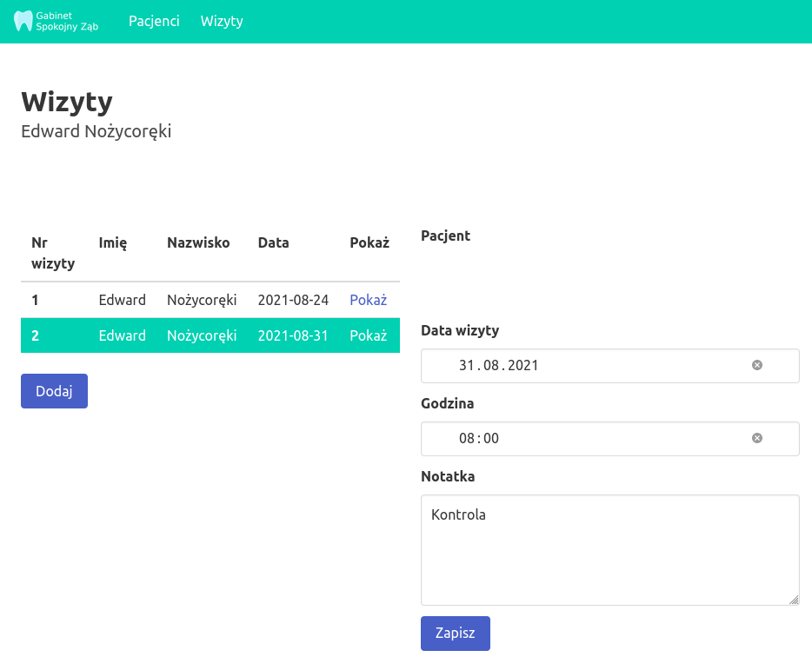Click the tooth logo icon

(23, 22)
